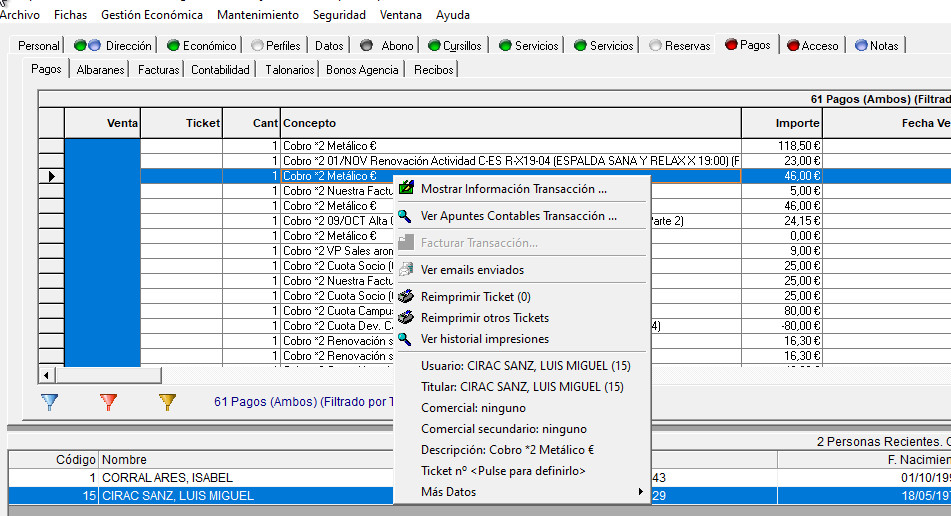Click the magnifier icon for Ver Apuntes Contables
The width and height of the screenshot is (951, 516).
405,216
